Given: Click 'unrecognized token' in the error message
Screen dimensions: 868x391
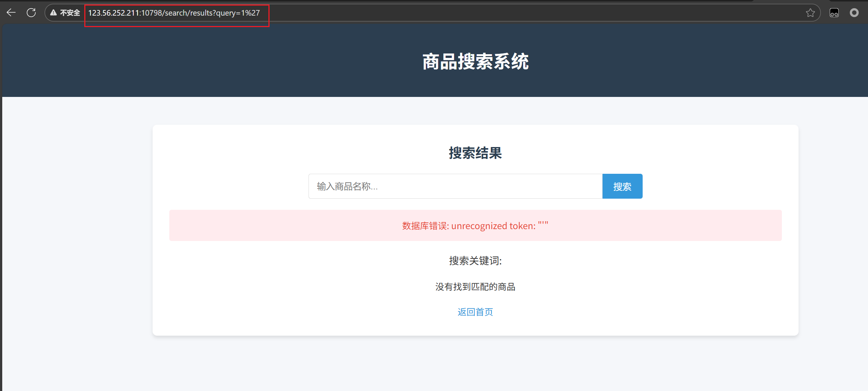Looking at the screenshot, I should 492,226.
